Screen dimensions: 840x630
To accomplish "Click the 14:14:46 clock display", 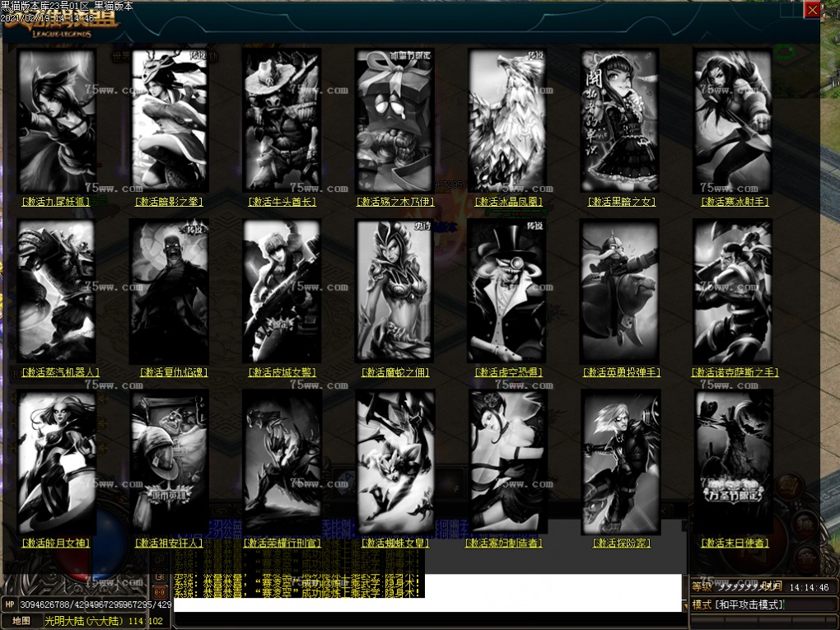I will 809,587.
